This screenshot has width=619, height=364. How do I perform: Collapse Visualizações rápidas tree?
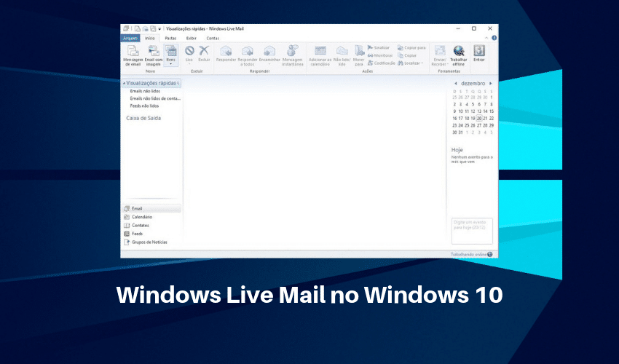(124, 83)
